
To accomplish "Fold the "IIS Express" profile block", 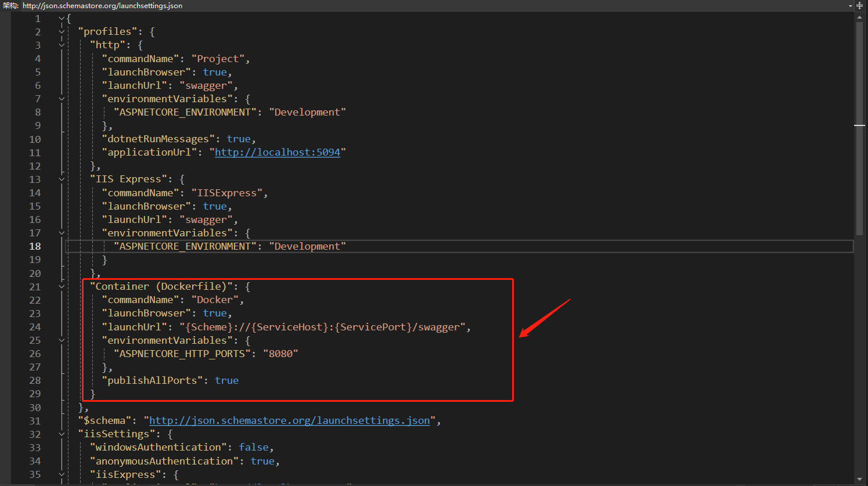I will pyautogui.click(x=62, y=179).
